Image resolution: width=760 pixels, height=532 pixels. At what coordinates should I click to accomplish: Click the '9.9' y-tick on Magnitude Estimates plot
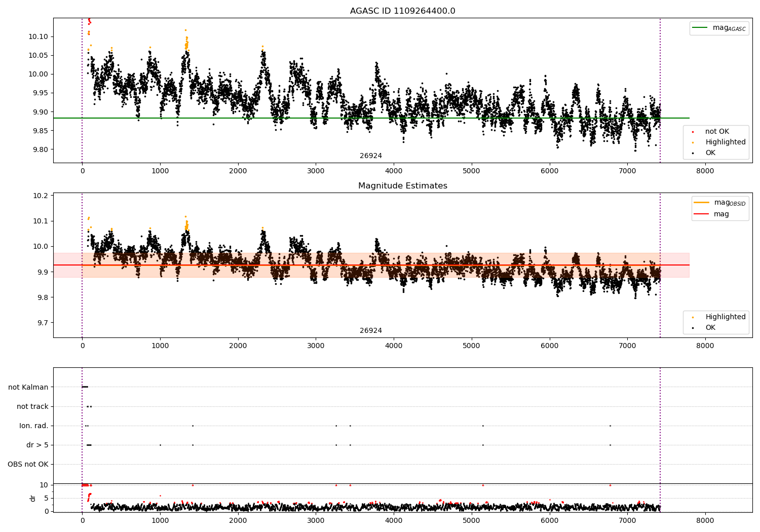tap(42, 272)
